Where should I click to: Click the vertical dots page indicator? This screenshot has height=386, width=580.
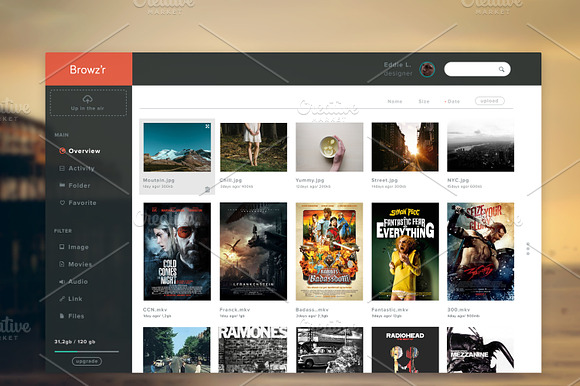click(x=528, y=248)
